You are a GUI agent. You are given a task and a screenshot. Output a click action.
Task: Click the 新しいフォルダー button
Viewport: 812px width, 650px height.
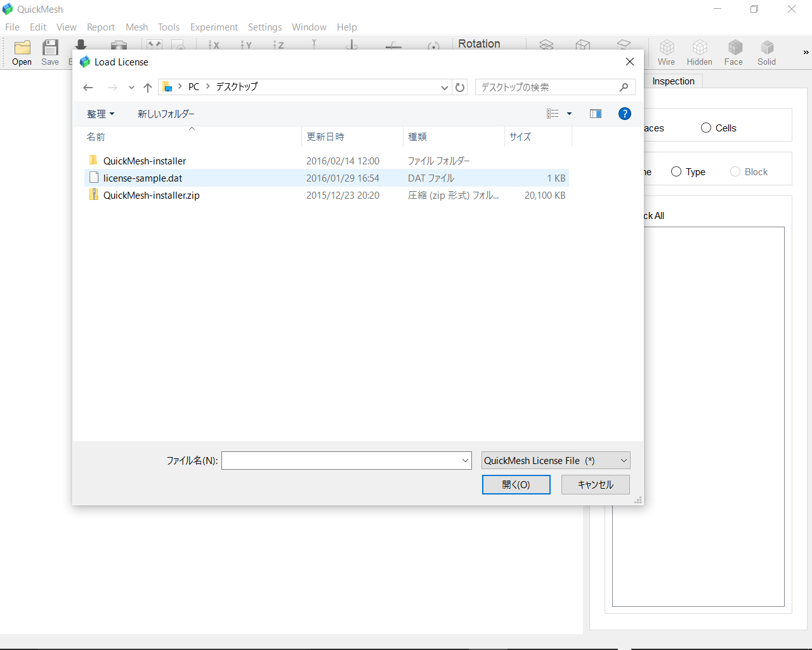(166, 114)
